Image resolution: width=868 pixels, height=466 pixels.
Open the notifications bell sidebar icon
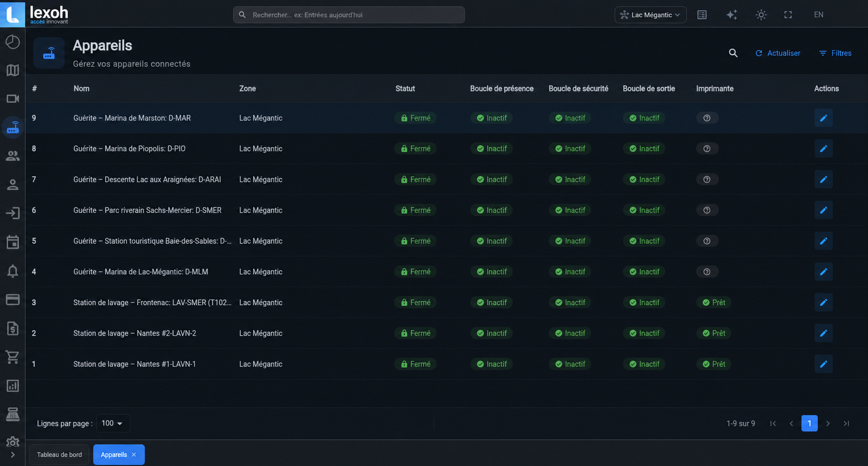pos(13,271)
